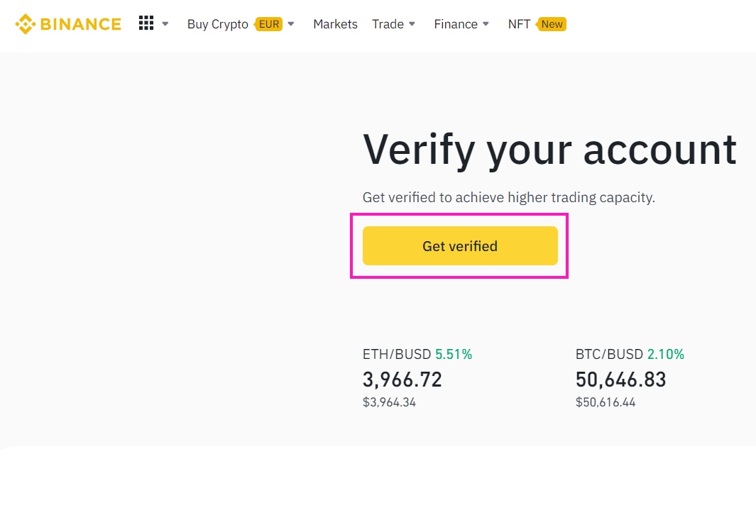Click the ETH 5.51% change indicator

click(454, 354)
